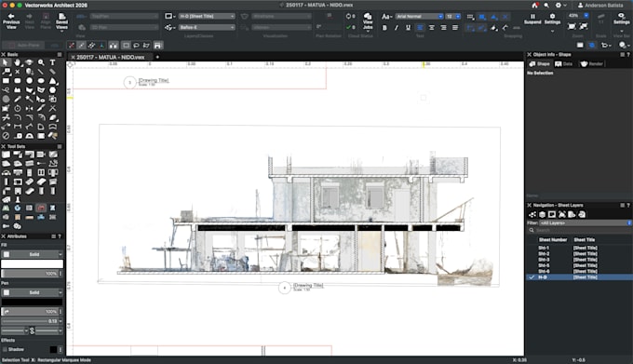The image size is (633, 364).
Task: Select the Mirror tool
Action: (x=29, y=108)
